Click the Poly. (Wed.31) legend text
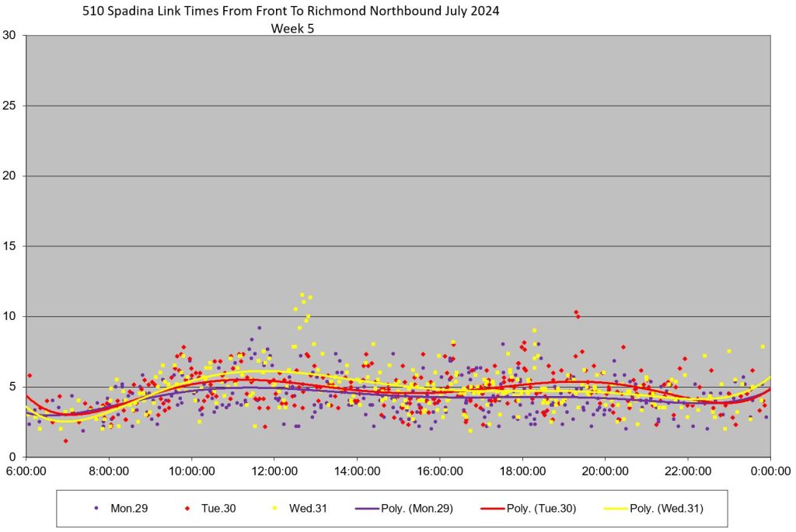Image resolution: width=796 pixels, height=532 pixels. pos(668,509)
